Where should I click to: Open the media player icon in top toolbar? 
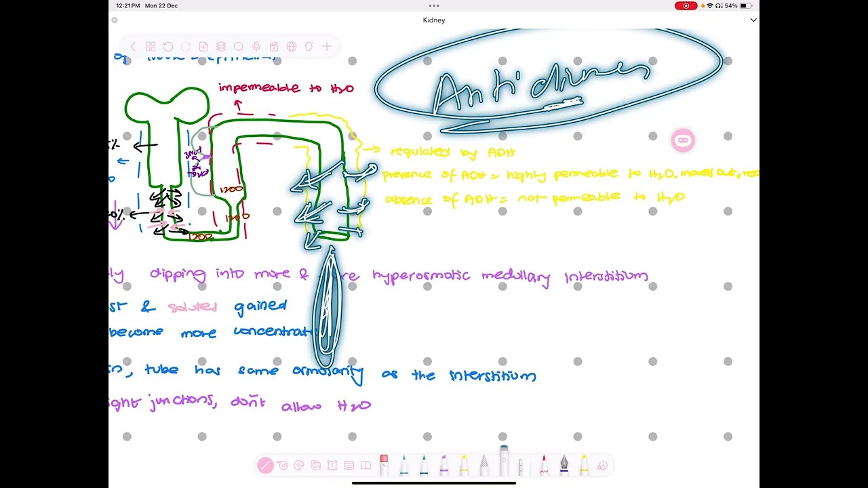pyautogui.click(x=274, y=47)
